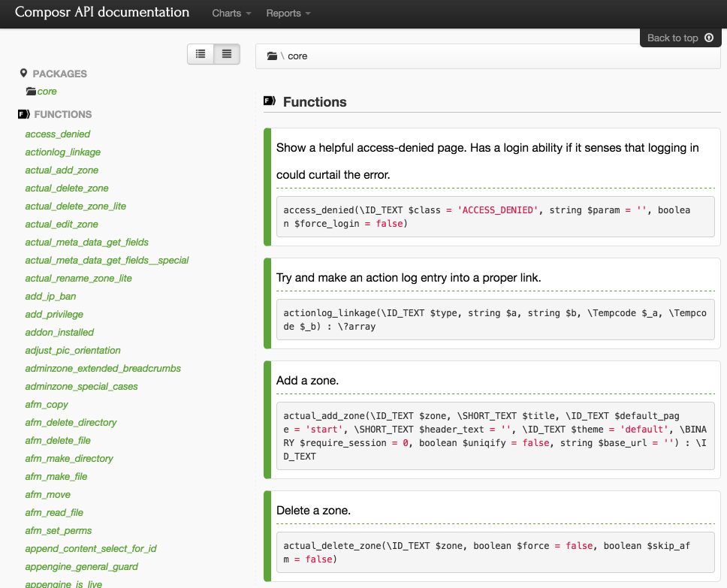
Task: Click the access_denied code signature block
Action: (x=495, y=216)
